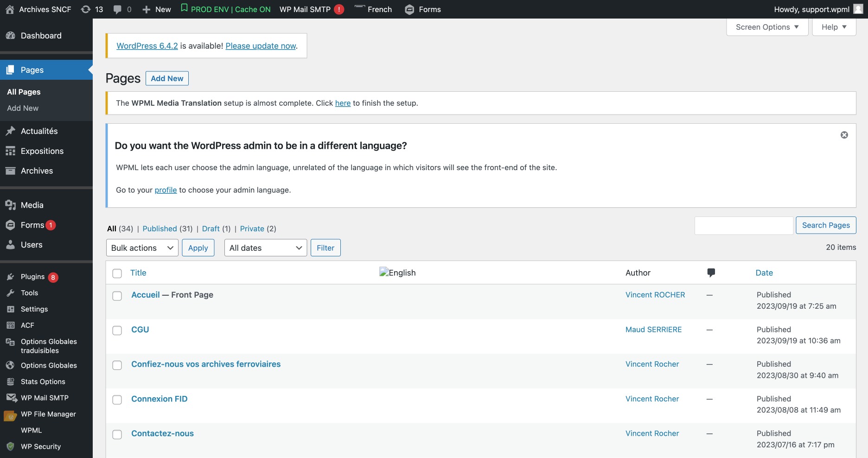Click the Archives SNCF home icon
This screenshot has width=868, height=458.
10,9
